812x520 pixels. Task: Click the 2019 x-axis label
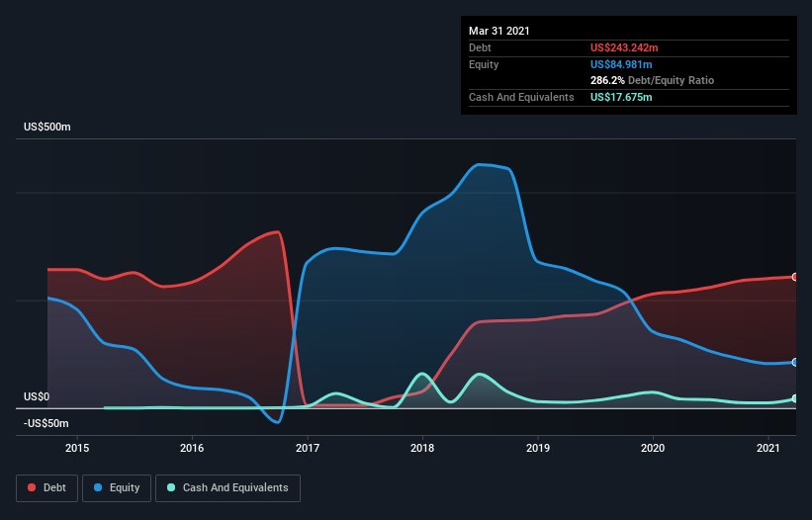pyautogui.click(x=538, y=448)
